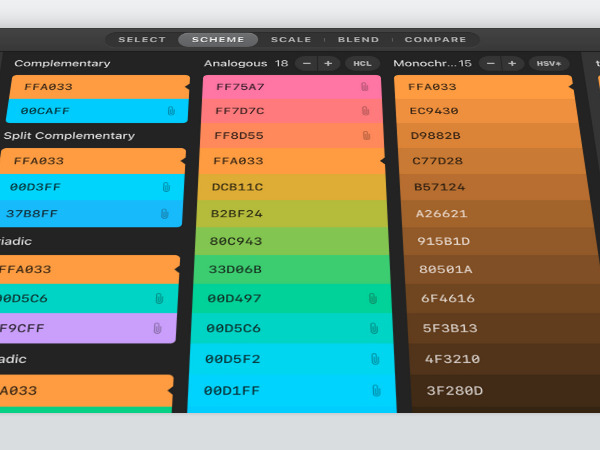
Task: Click the clip icon on swatch FF75A7
Action: (365, 87)
